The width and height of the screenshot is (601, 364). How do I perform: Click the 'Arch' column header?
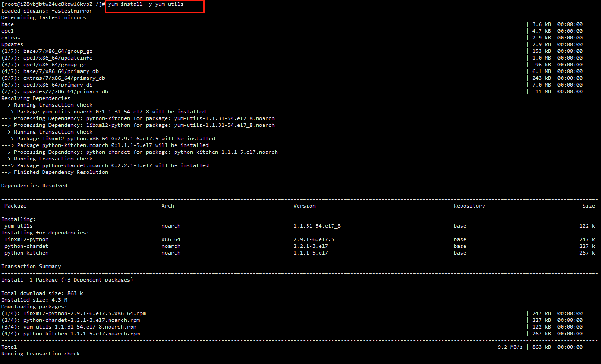pyautogui.click(x=168, y=206)
